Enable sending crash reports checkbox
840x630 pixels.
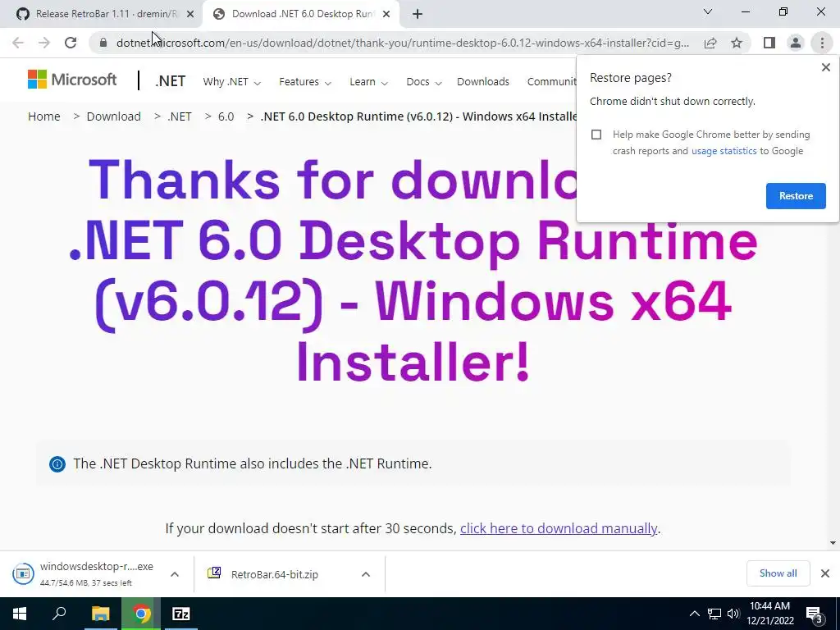tap(596, 135)
